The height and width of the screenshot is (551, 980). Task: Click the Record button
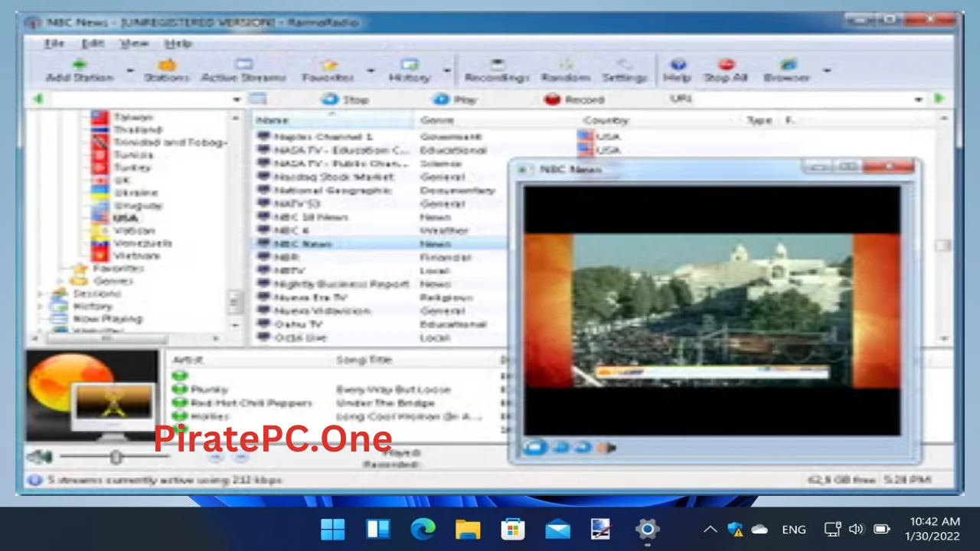click(574, 99)
